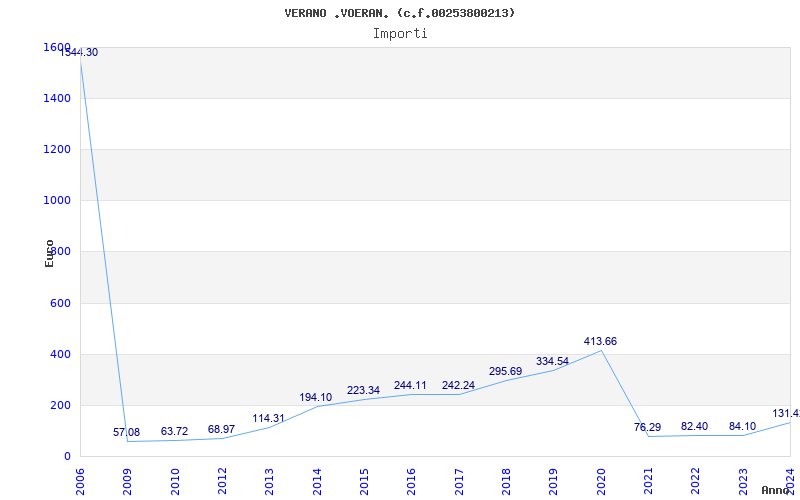Click the 2014 year tick on x-axis
This screenshot has height=500, width=800.
[316, 480]
